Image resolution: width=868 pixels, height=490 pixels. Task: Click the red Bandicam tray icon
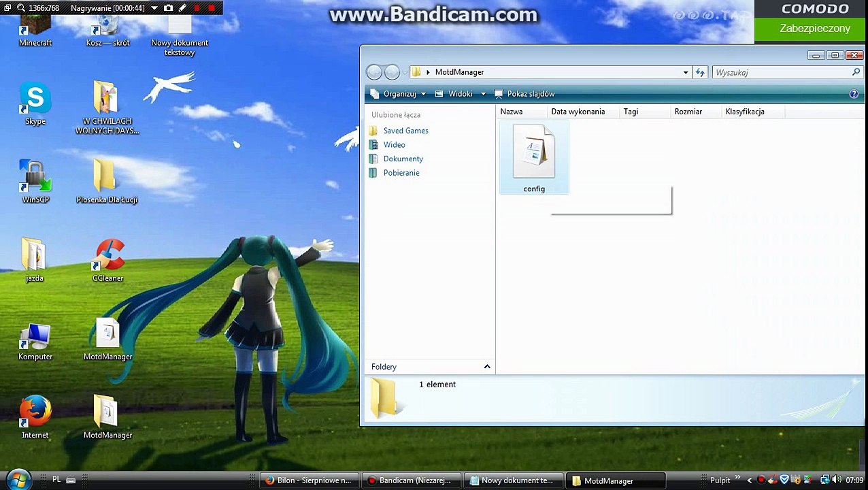[761, 480]
